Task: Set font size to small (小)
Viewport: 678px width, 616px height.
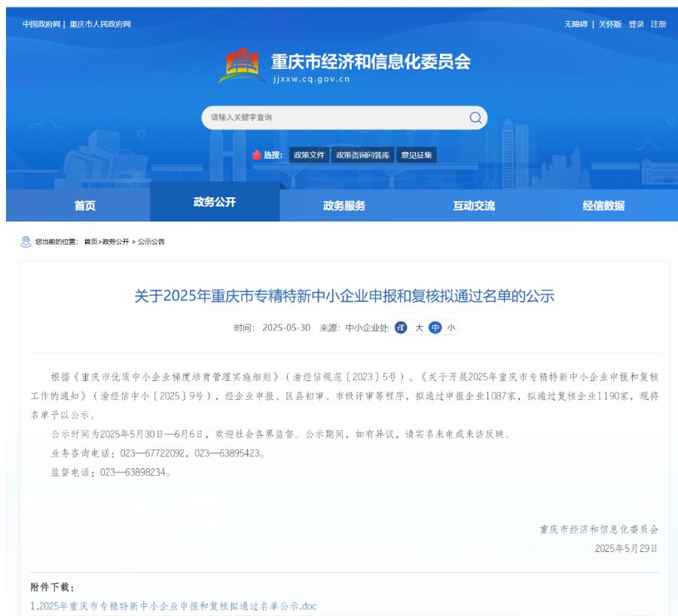Action: point(451,328)
